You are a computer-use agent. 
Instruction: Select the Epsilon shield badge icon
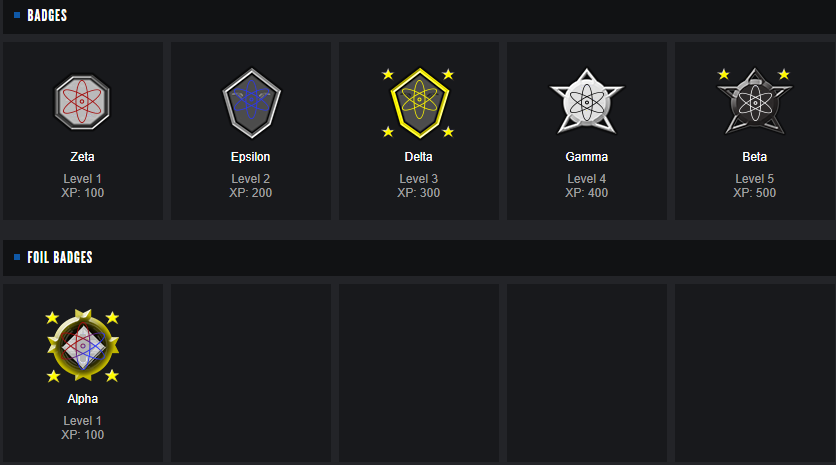point(250,102)
